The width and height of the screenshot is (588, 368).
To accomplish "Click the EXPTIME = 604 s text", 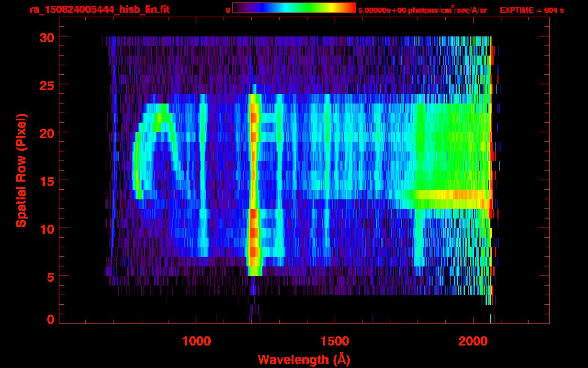I will [x=531, y=10].
